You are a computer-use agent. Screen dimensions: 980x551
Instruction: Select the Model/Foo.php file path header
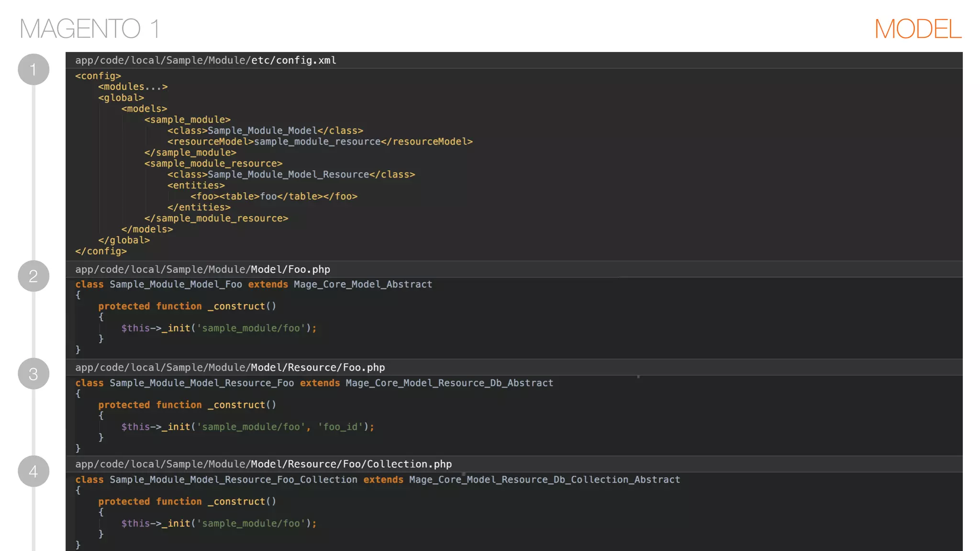click(x=202, y=269)
